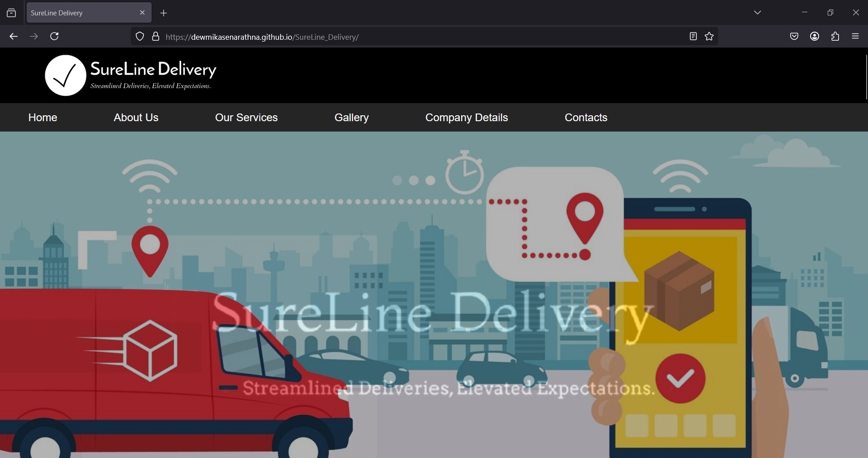The image size is (868, 458).
Task: Open the Our Services menu item
Action: [x=246, y=118]
